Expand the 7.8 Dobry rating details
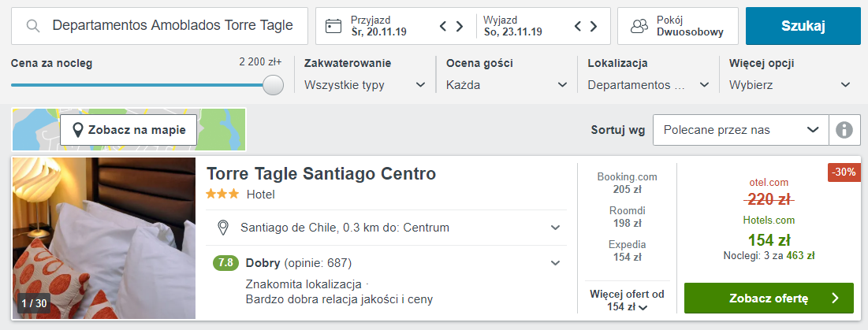 (x=555, y=263)
